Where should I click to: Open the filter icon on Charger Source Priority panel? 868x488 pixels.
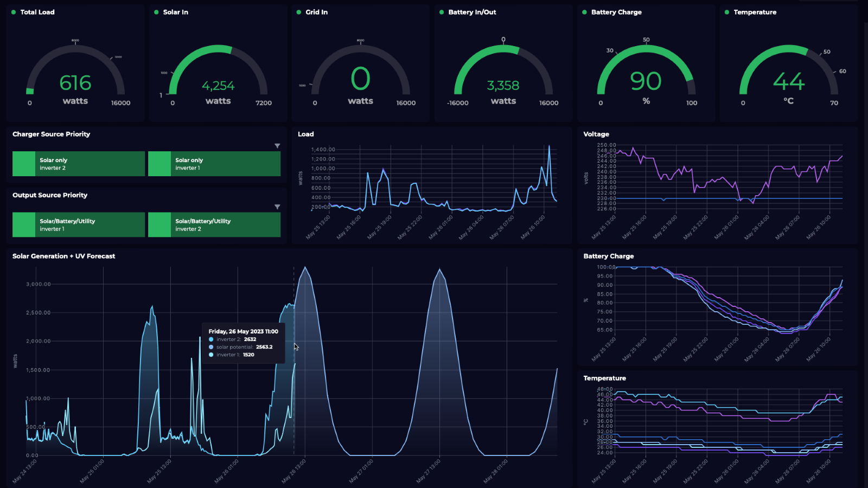point(277,146)
